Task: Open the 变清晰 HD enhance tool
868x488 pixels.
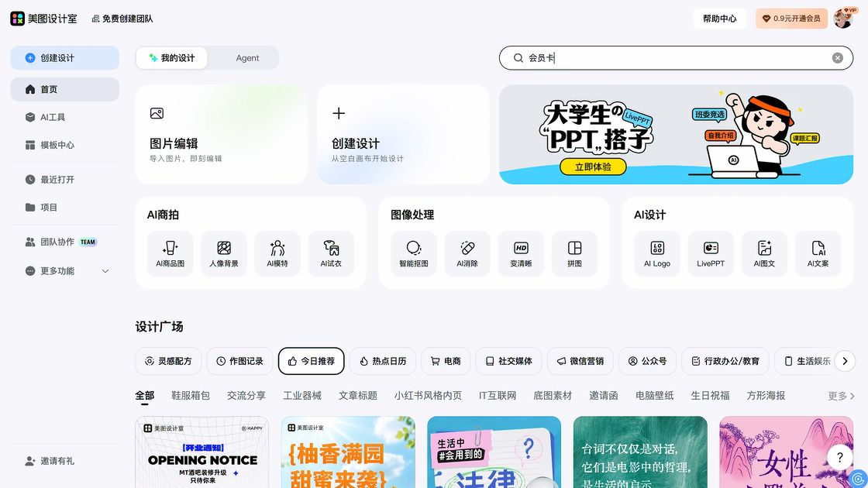Action: (521, 253)
